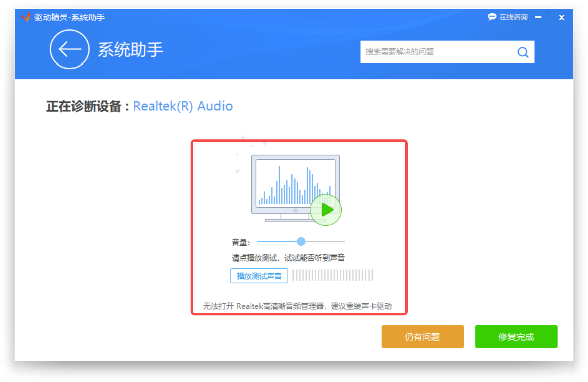Go back using the circled arrow button
Image resolution: width=588 pixels, height=382 pixels.
click(x=69, y=49)
